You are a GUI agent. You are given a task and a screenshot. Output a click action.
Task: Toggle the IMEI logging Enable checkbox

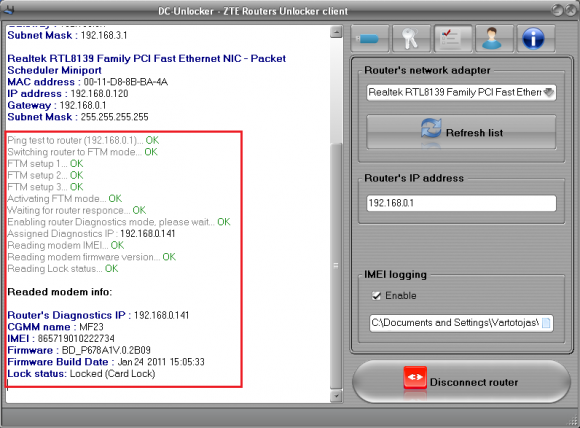coord(376,296)
